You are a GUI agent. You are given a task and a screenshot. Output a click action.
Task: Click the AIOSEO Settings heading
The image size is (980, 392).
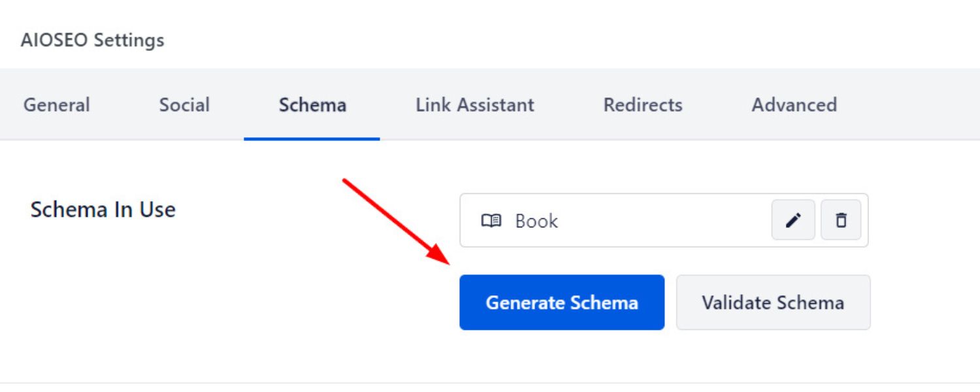tap(92, 41)
